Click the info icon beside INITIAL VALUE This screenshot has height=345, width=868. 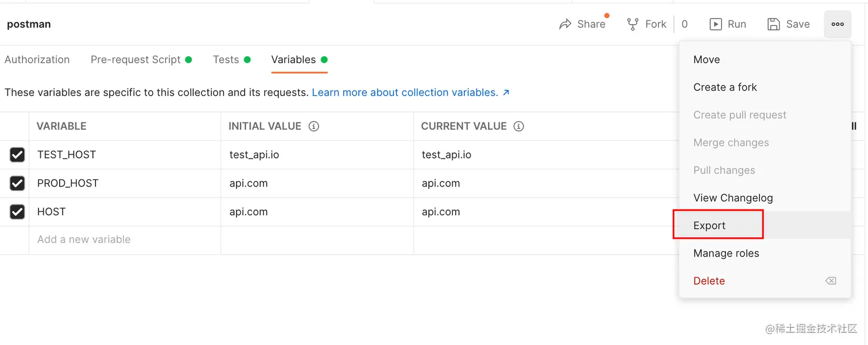click(x=313, y=126)
